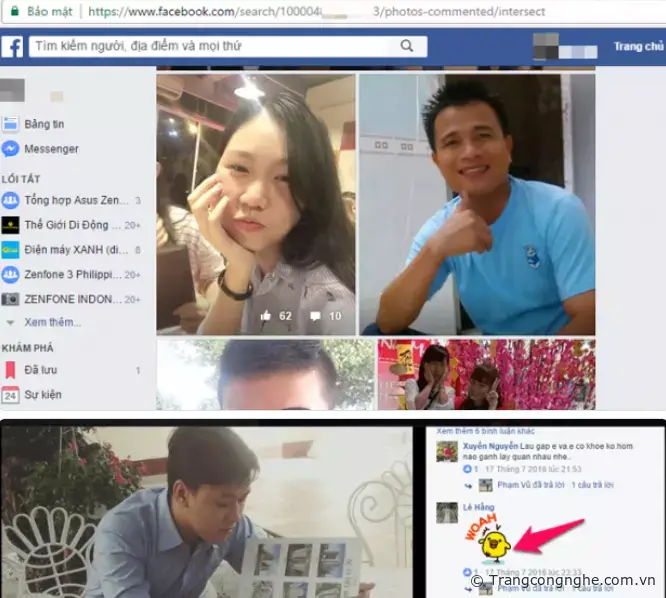
Task: Open the Điện máy XANH shortcut
Action: [72, 249]
